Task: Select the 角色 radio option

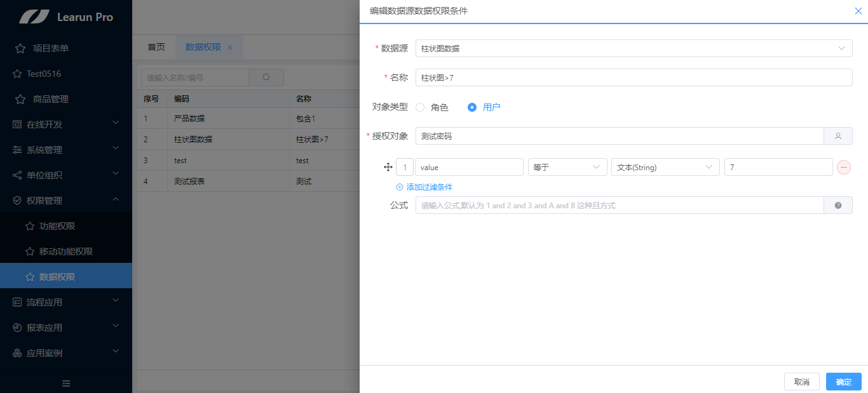Action: (x=420, y=107)
